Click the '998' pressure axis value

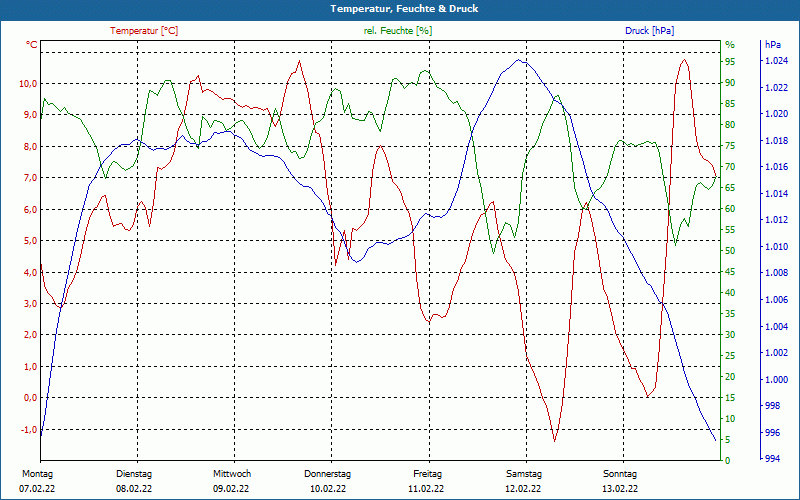[772, 406]
